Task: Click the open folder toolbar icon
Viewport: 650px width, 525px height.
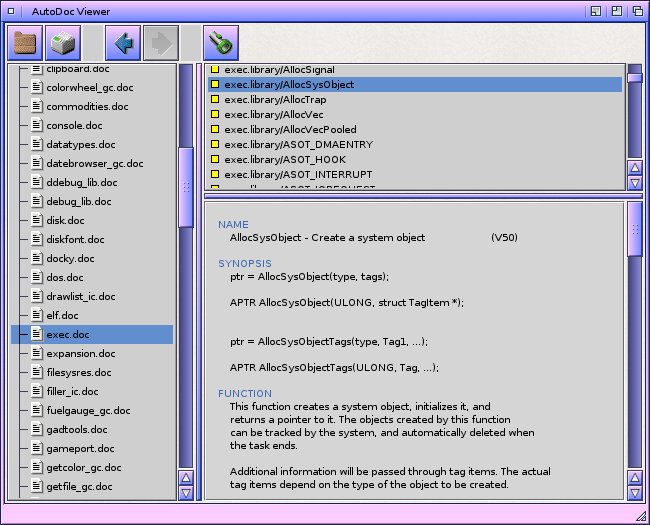Action: tap(24, 43)
